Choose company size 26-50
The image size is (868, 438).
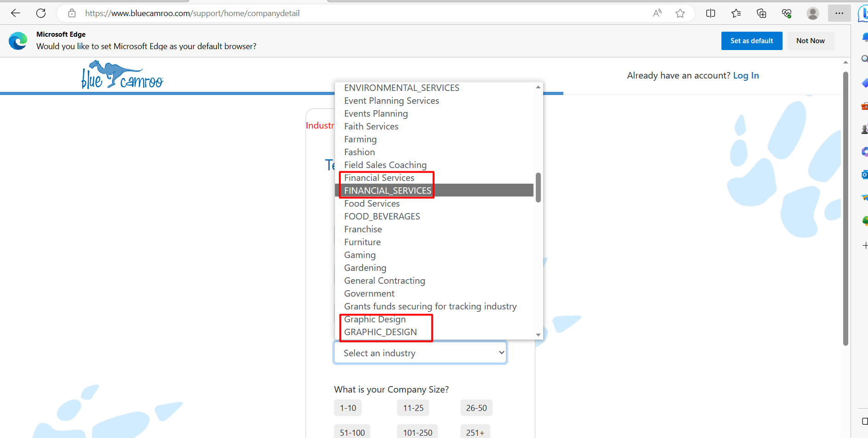click(476, 408)
